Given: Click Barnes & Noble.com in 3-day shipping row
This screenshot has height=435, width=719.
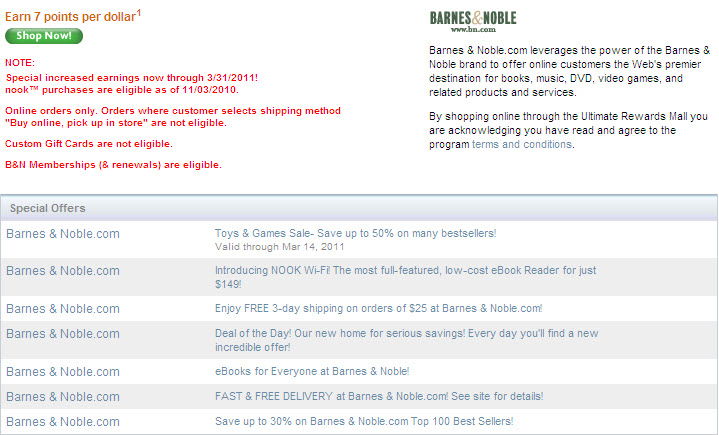Looking at the screenshot, I should pyautogui.click(x=63, y=309).
